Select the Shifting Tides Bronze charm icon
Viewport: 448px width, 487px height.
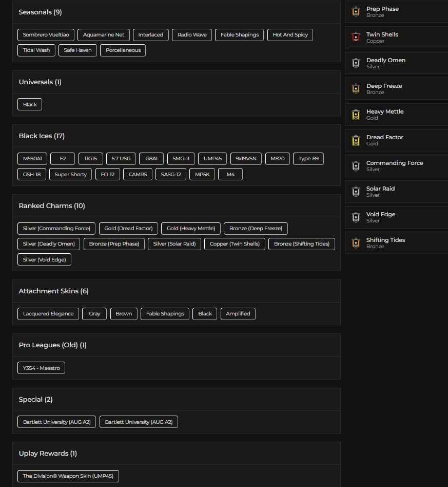click(x=356, y=242)
